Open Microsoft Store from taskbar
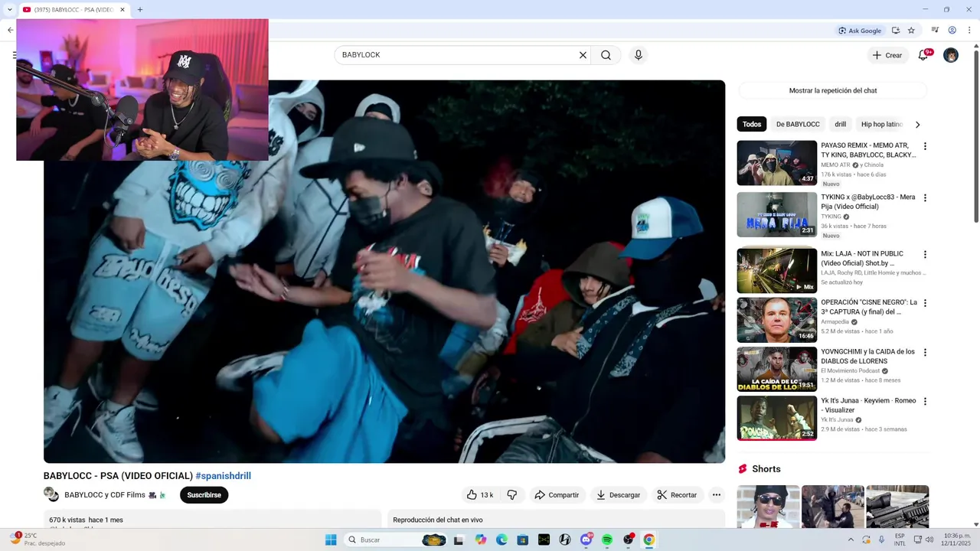Image resolution: width=980 pixels, height=551 pixels. (x=522, y=540)
